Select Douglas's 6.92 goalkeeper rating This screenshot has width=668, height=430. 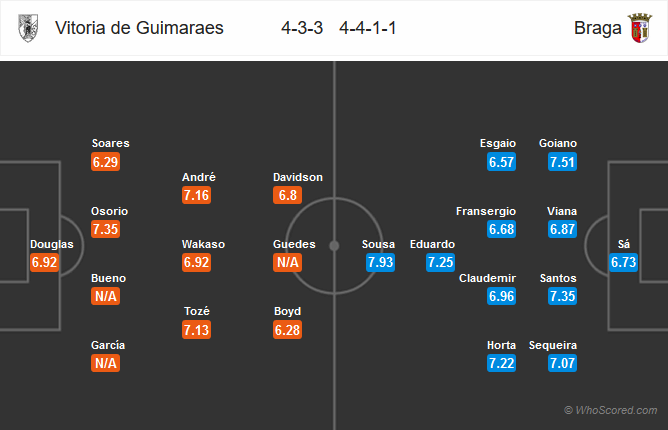coord(44,262)
